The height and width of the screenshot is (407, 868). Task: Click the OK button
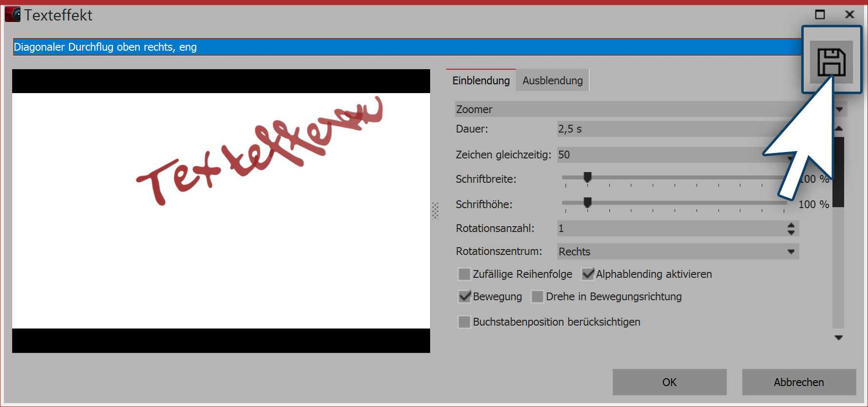[670, 382]
